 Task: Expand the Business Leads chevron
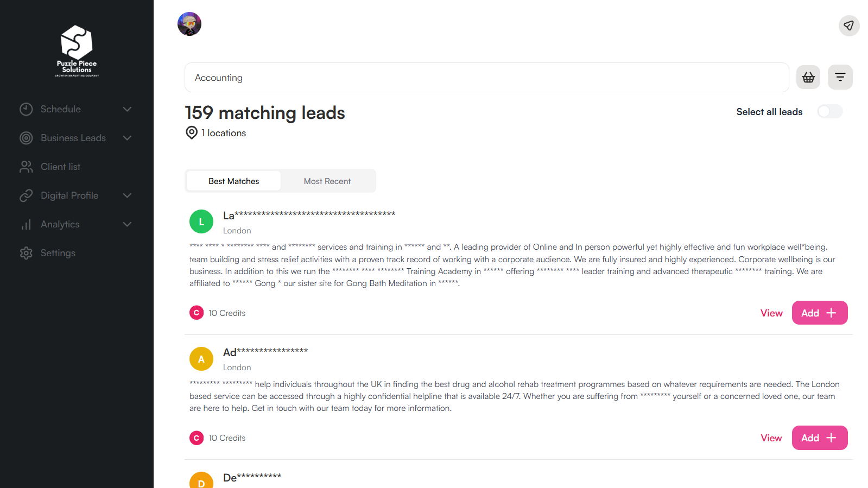point(127,138)
